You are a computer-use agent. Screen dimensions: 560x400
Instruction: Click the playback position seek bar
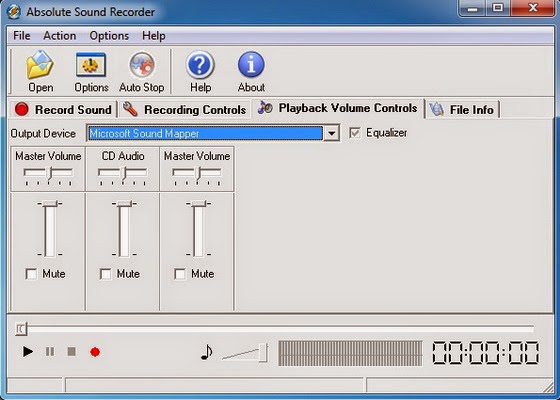tap(275, 329)
